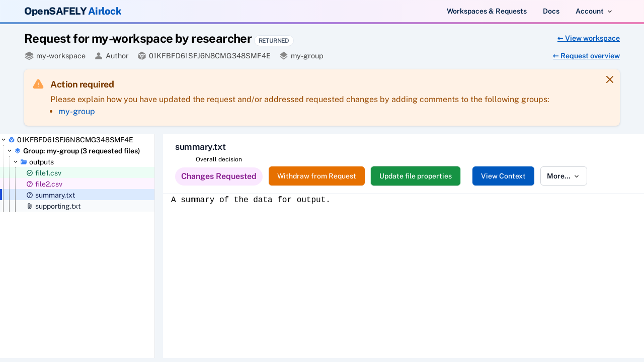Screen dimensions: 644x362
Task: Collapse the Group: my-group tree node
Action: pos(10,151)
